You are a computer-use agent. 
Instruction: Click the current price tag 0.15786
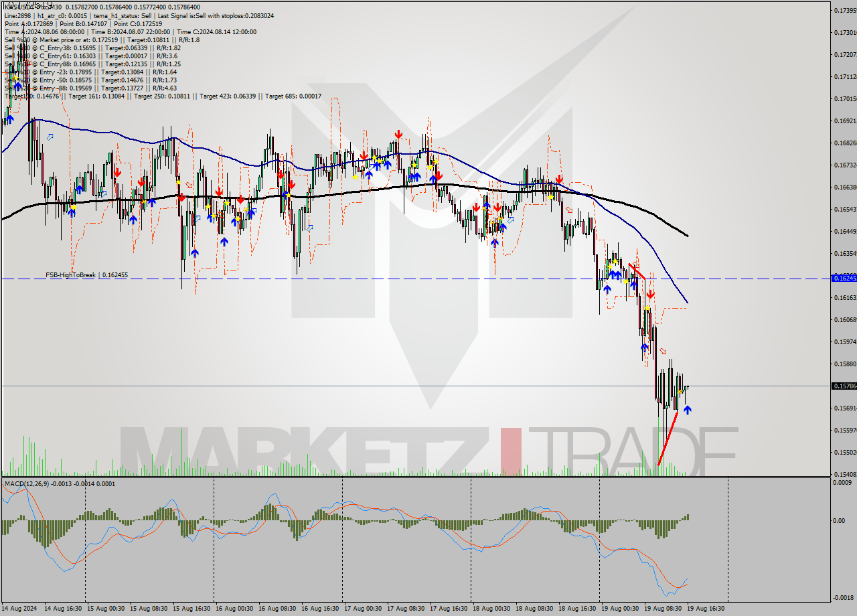844,386
